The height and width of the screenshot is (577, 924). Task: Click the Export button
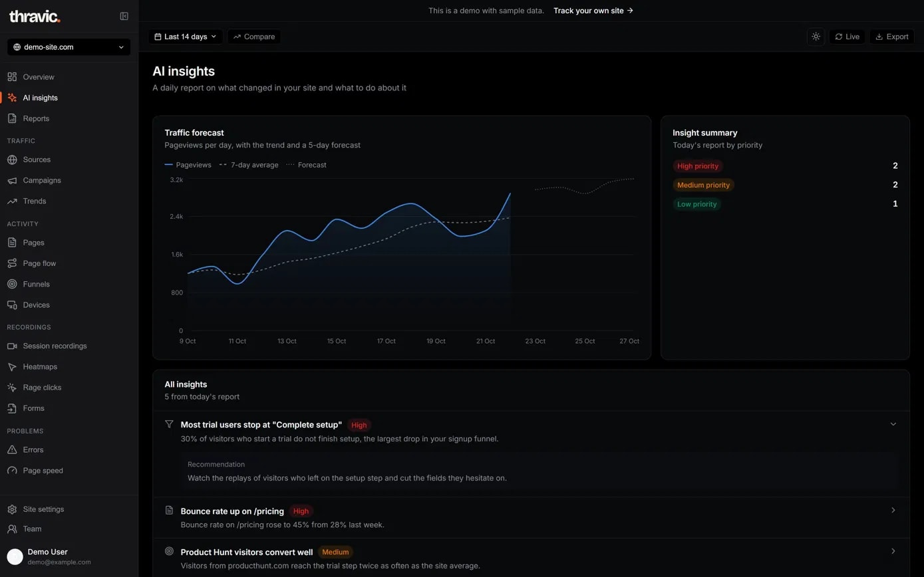(892, 37)
